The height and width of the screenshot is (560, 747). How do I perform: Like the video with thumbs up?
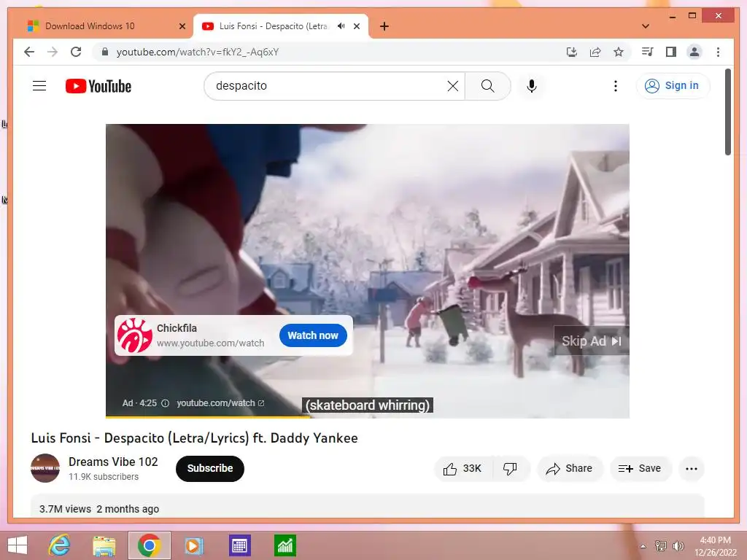point(462,469)
